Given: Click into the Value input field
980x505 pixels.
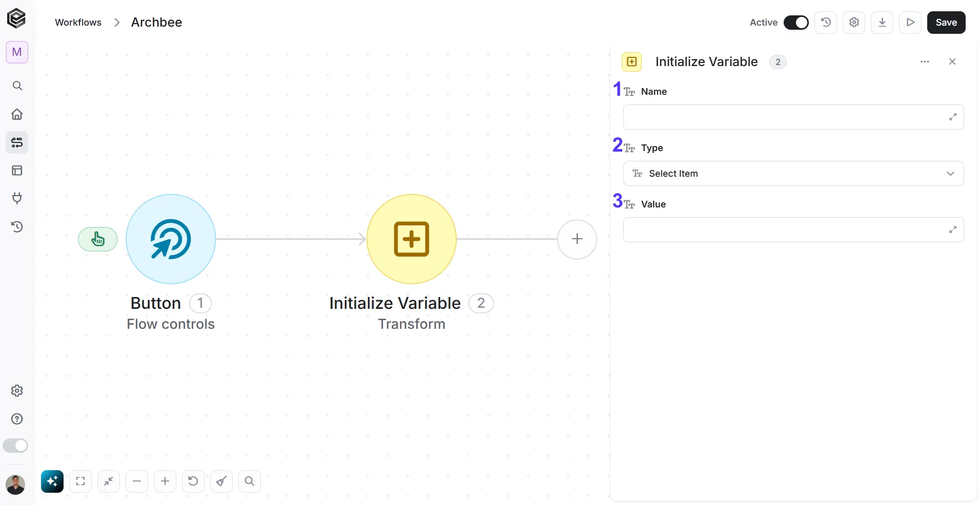Looking at the screenshot, I should tap(793, 230).
